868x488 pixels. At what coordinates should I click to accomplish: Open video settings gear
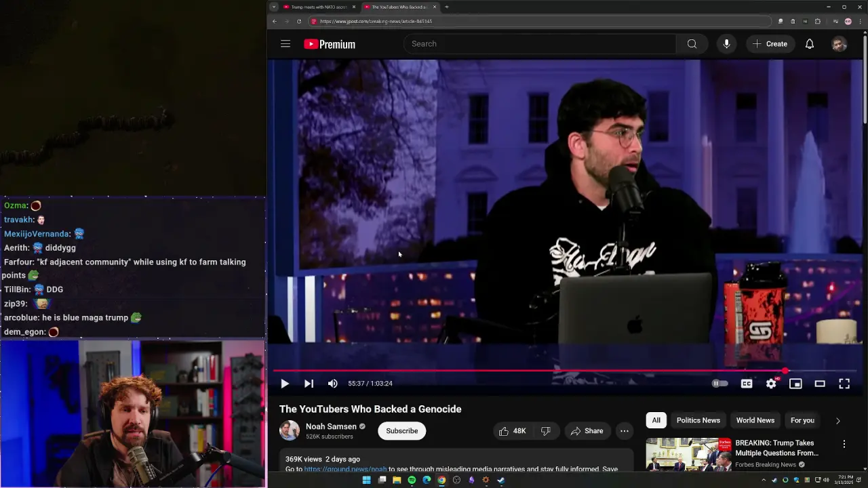[771, 384]
